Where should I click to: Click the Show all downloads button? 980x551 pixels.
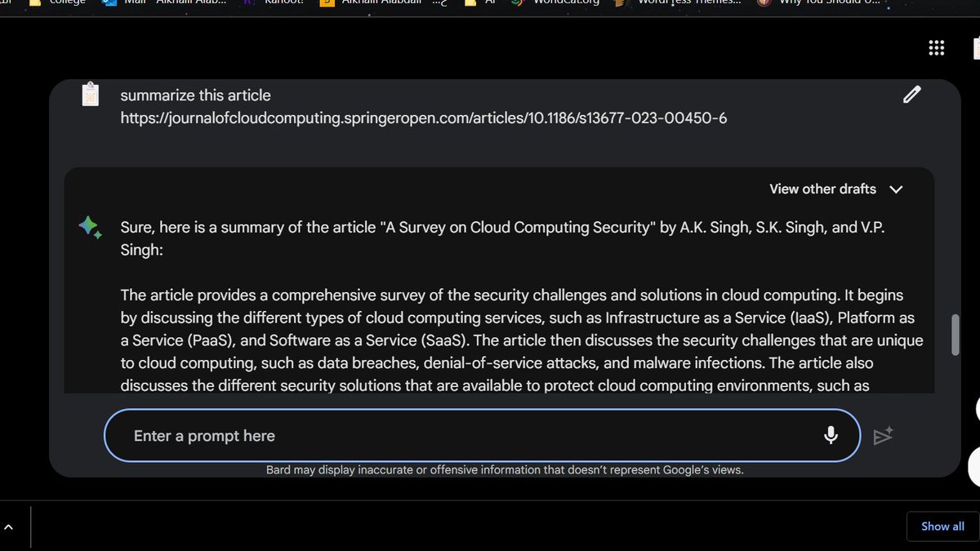click(942, 527)
